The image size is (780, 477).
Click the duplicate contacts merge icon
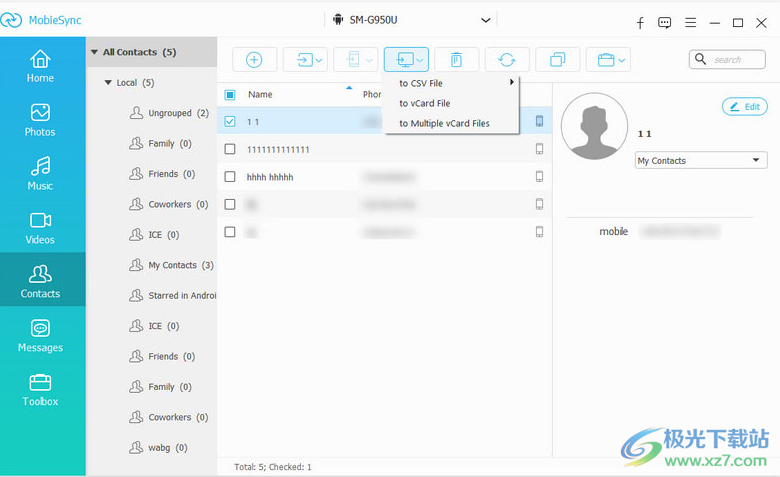click(557, 60)
